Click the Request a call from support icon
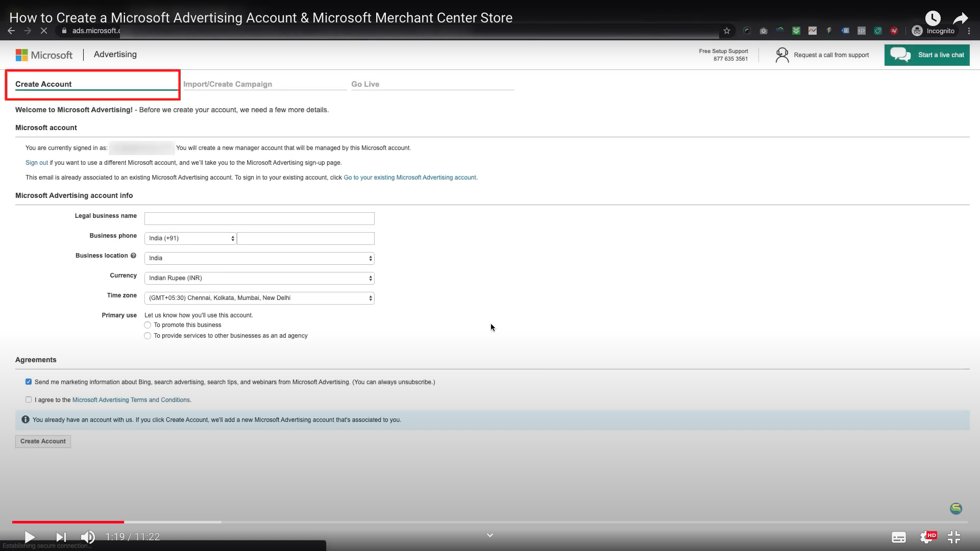The image size is (980, 551). point(782,55)
